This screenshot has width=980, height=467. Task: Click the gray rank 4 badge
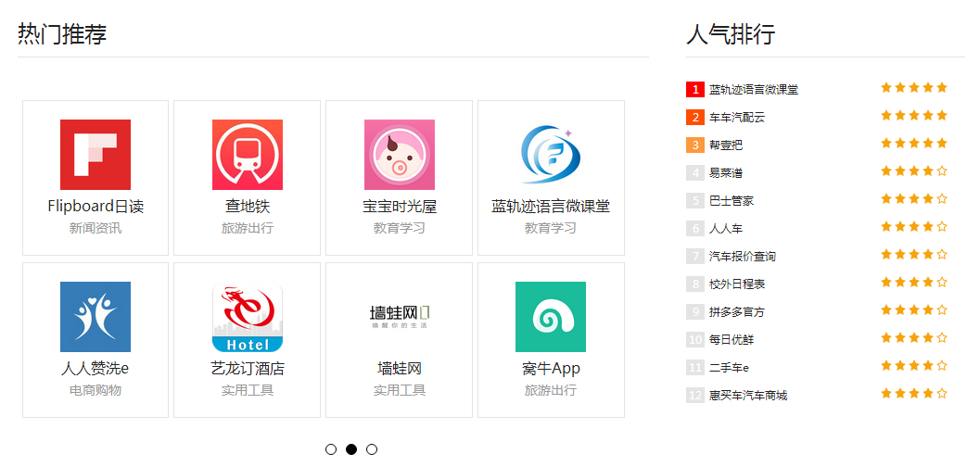point(695,173)
